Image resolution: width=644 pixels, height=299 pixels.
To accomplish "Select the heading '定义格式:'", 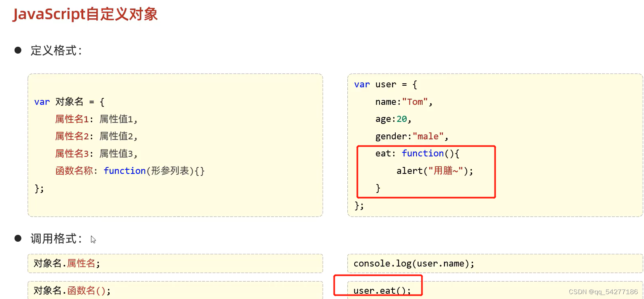I will pos(56,50).
